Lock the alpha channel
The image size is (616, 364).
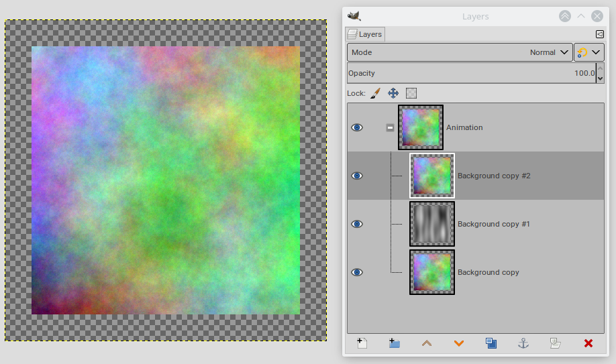(411, 93)
